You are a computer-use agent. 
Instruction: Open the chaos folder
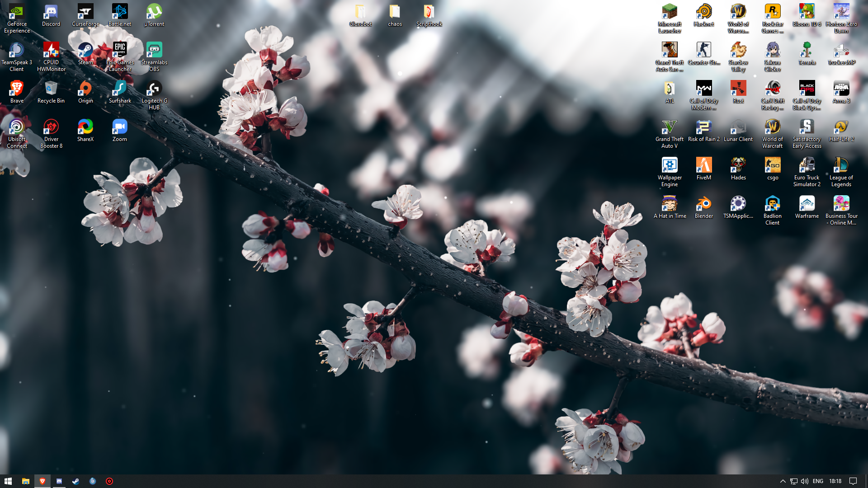coord(395,15)
